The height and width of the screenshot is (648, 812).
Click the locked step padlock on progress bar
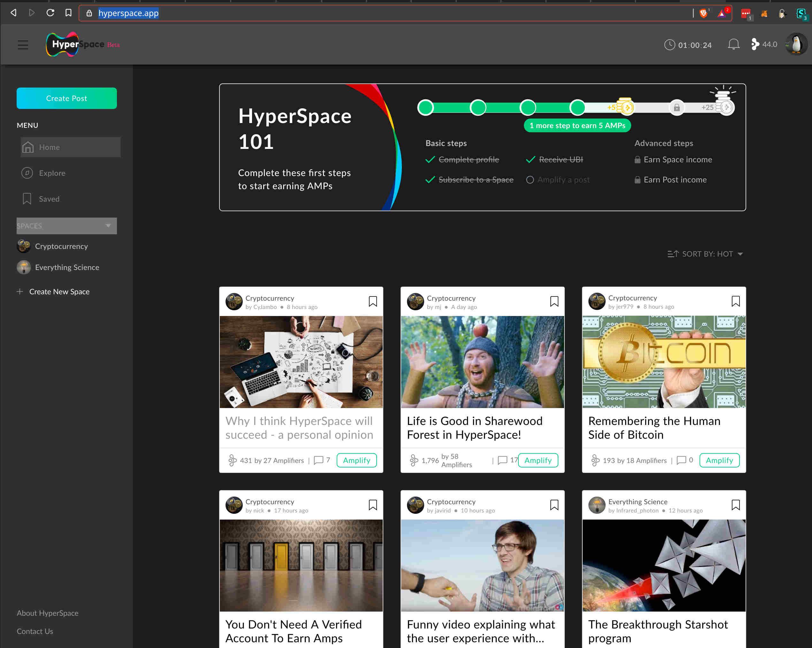pos(677,108)
